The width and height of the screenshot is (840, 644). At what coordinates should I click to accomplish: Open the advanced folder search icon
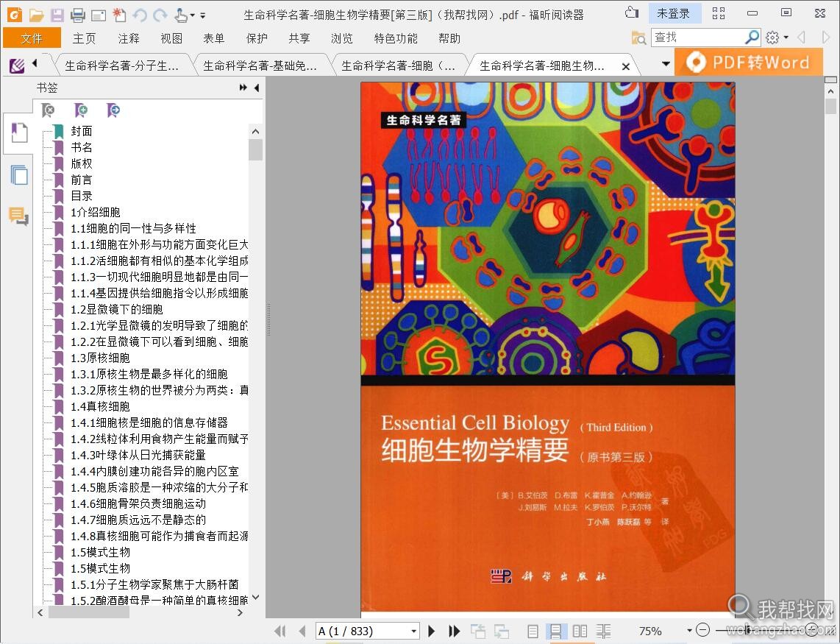click(638, 38)
